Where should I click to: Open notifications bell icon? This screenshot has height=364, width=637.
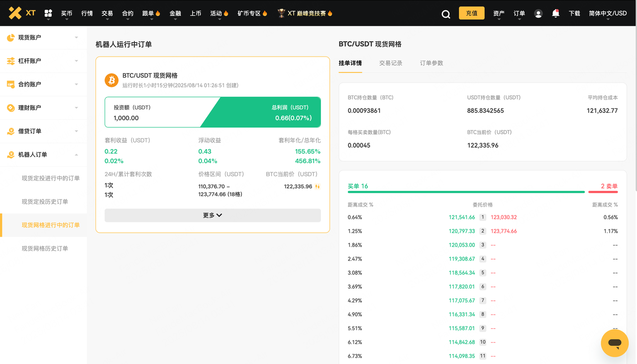[556, 13]
